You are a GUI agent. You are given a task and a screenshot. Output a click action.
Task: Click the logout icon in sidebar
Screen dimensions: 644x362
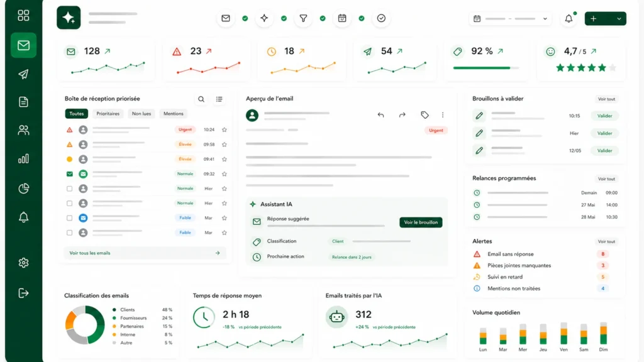(x=23, y=293)
